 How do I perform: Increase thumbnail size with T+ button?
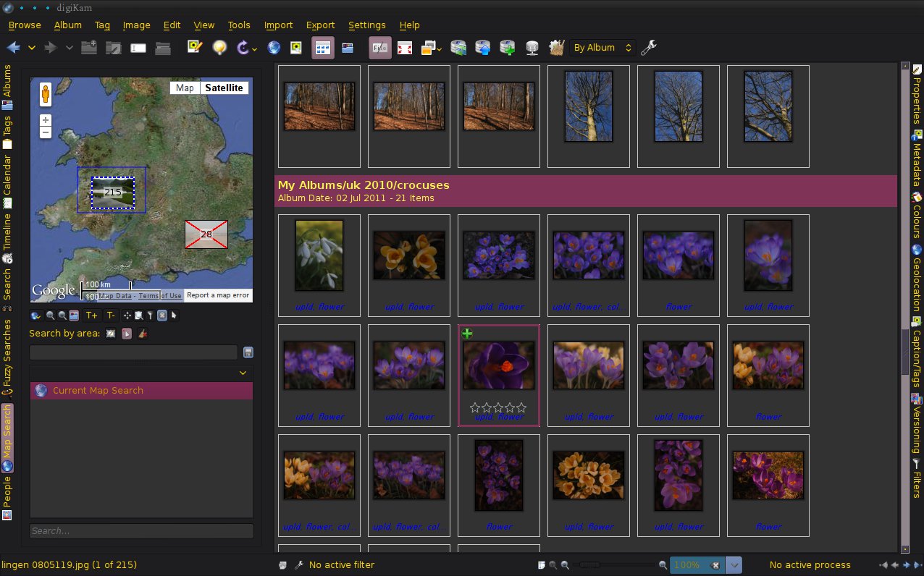pyautogui.click(x=91, y=315)
